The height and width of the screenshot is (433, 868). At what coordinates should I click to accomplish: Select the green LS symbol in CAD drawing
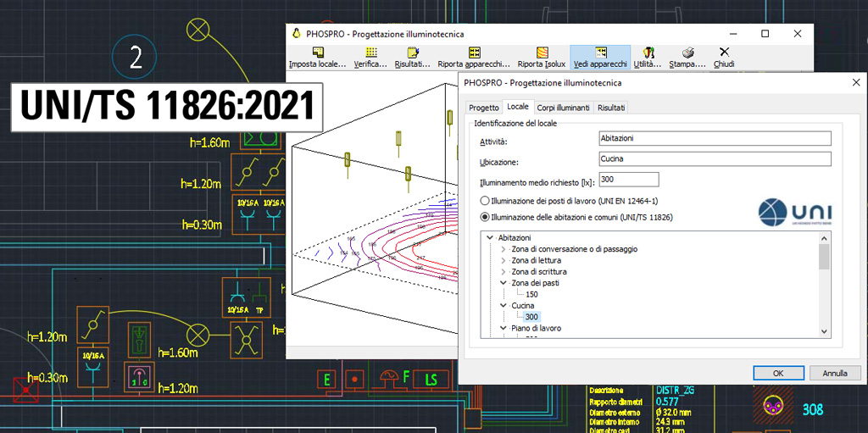(x=431, y=380)
